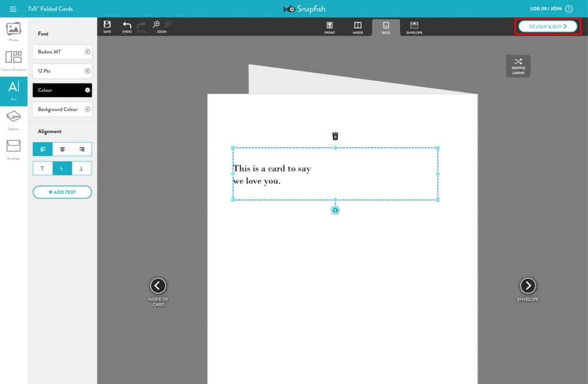The height and width of the screenshot is (384, 588).
Task: Click the Shuffle Layout icon
Action: (518, 65)
